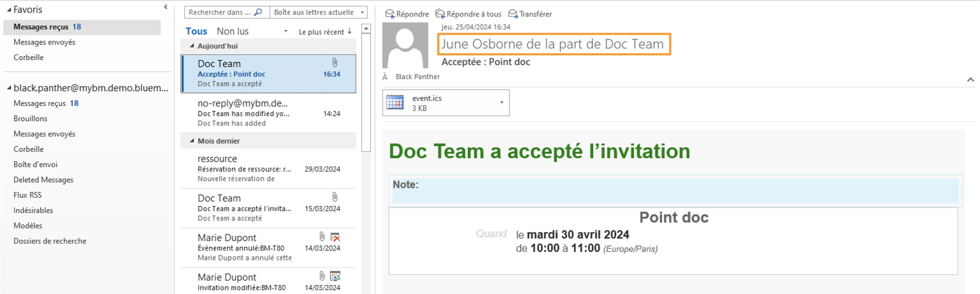
Task: Change sort order via Le plus récent
Action: pyautogui.click(x=325, y=32)
